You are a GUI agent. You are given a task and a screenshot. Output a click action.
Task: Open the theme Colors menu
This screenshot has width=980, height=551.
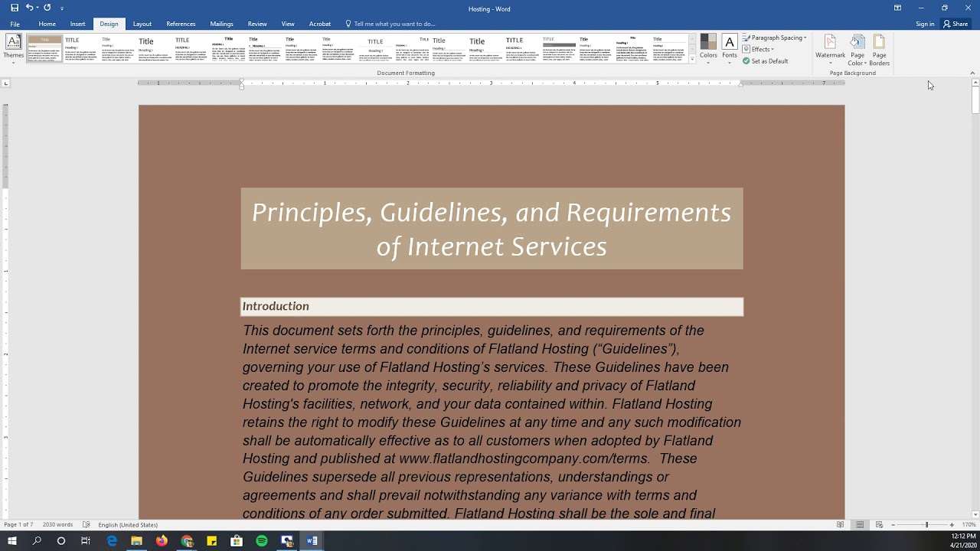click(708, 48)
